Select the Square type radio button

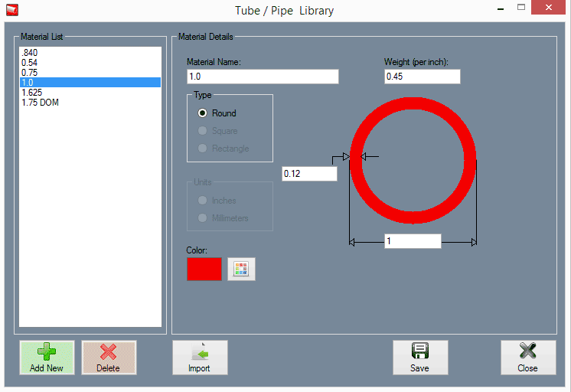click(203, 131)
